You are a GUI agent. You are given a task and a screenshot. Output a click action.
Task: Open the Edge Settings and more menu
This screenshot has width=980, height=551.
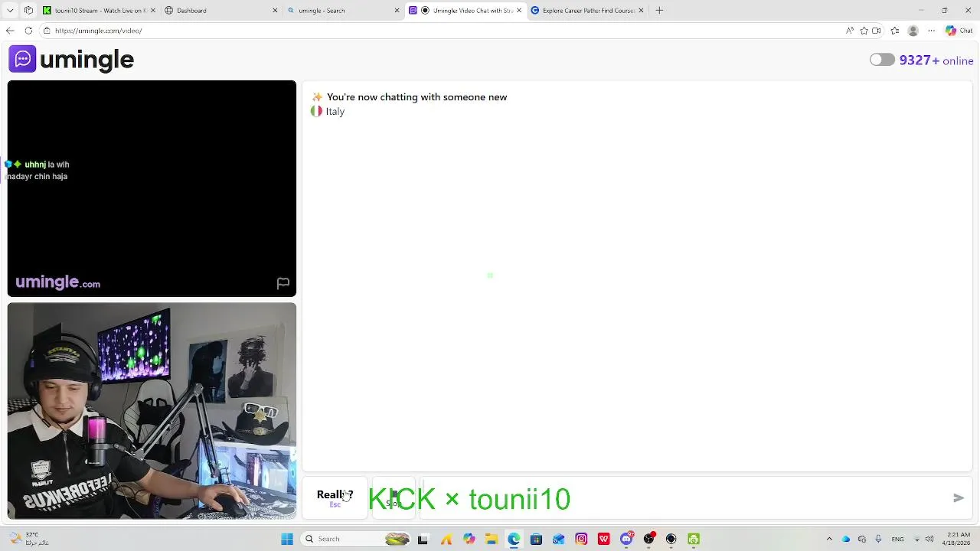point(931,31)
